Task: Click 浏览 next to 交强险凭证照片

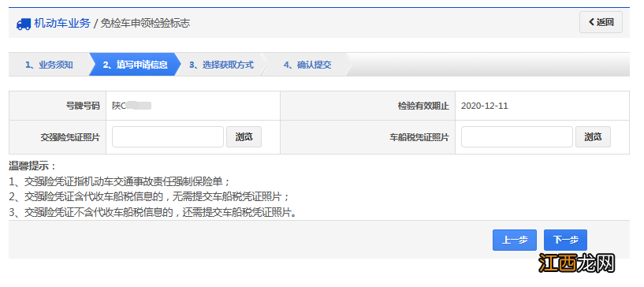Action: pos(244,137)
